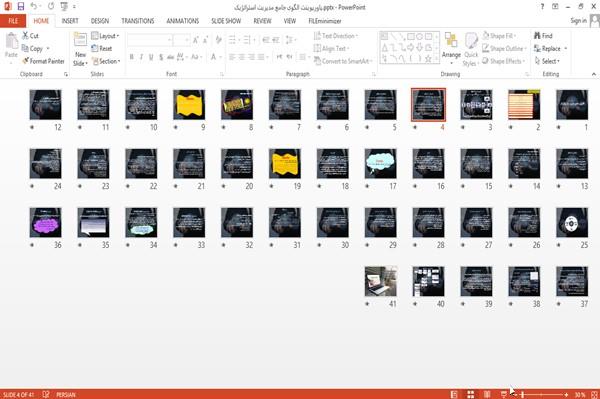Image resolution: width=600 pixels, height=399 pixels.
Task: Toggle Strikethrough formatting
Action: pos(171,57)
